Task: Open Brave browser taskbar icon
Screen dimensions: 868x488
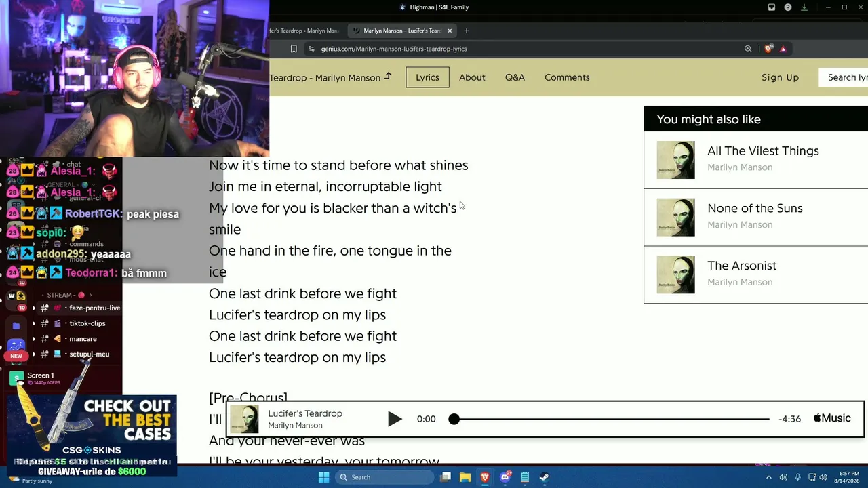Action: [x=485, y=477]
